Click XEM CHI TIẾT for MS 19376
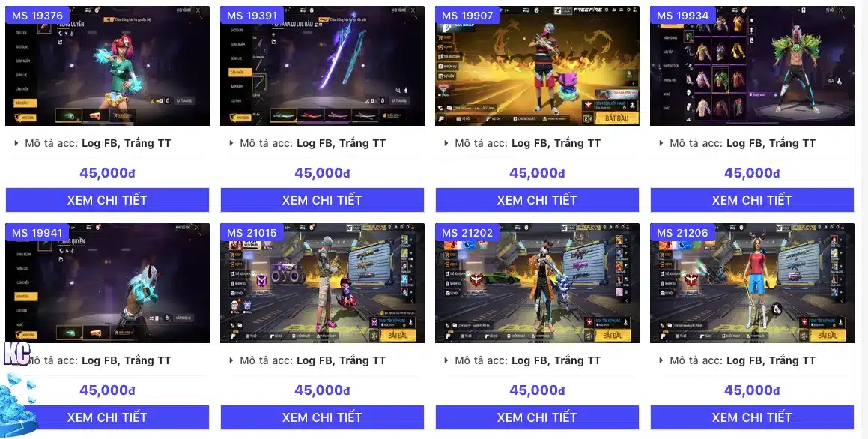 [x=107, y=200]
